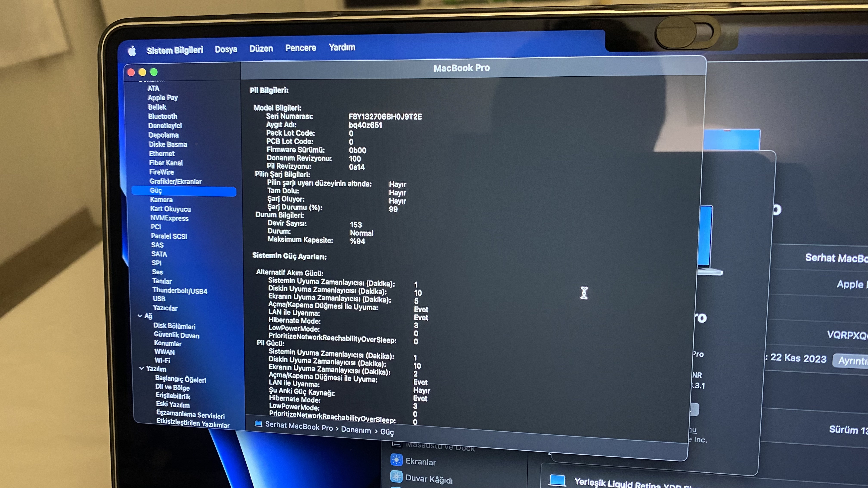Select FireWire in the sidebar
The image size is (868, 488).
pyautogui.click(x=162, y=172)
